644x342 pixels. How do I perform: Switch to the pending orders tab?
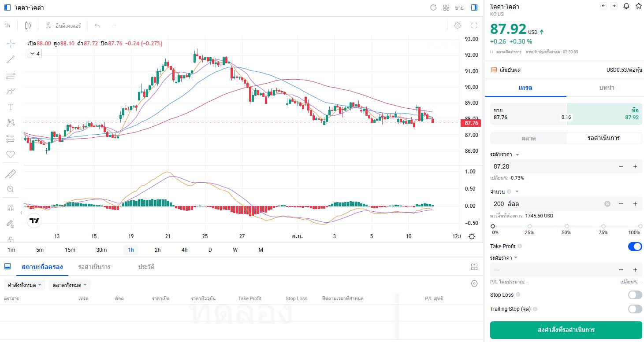pyautogui.click(x=94, y=267)
